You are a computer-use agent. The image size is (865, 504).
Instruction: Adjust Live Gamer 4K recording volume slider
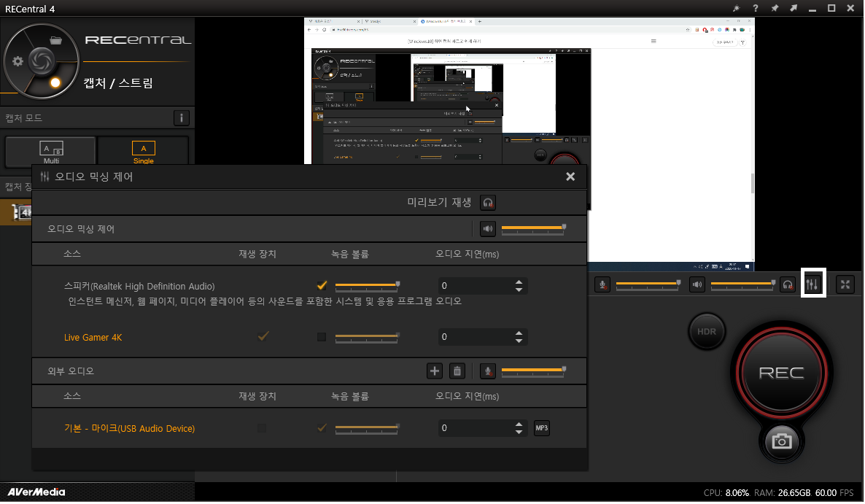click(367, 337)
